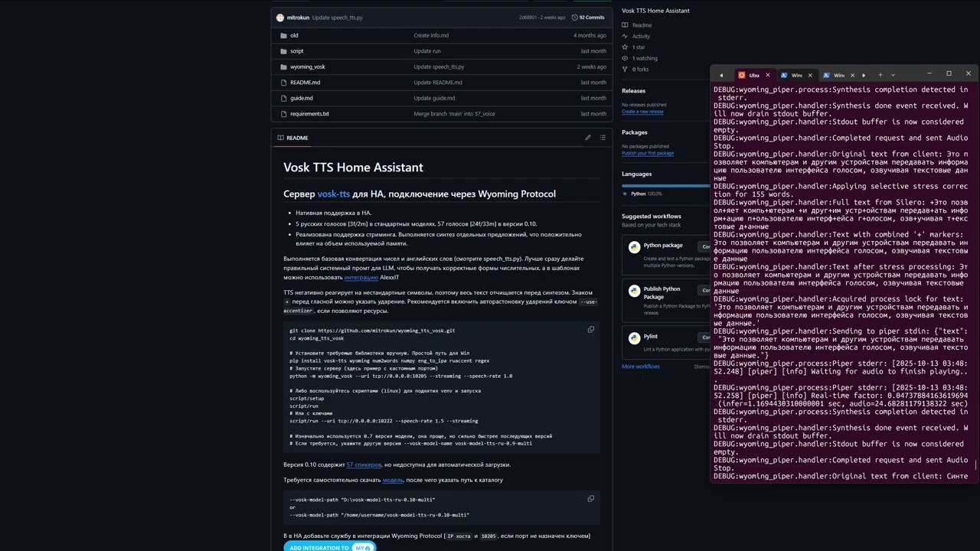Click the guide.md file icon

(x=283, y=98)
